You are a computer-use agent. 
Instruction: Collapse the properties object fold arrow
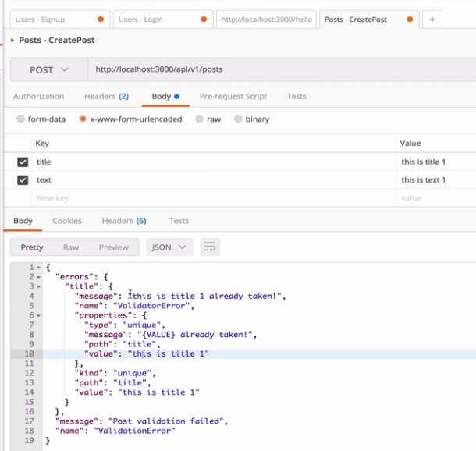[x=37, y=315]
